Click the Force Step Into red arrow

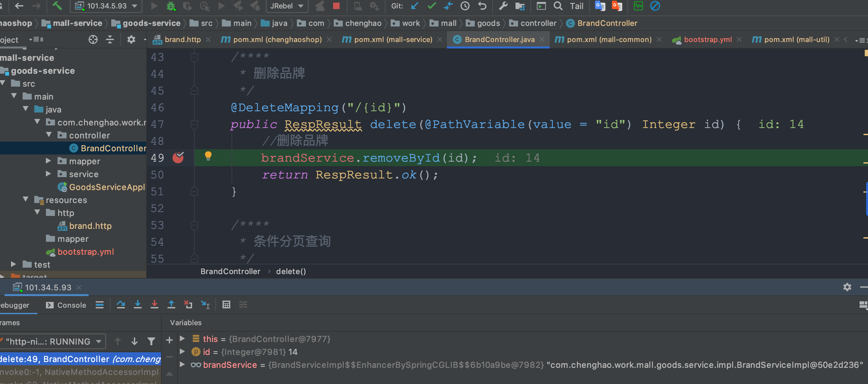pos(154,305)
